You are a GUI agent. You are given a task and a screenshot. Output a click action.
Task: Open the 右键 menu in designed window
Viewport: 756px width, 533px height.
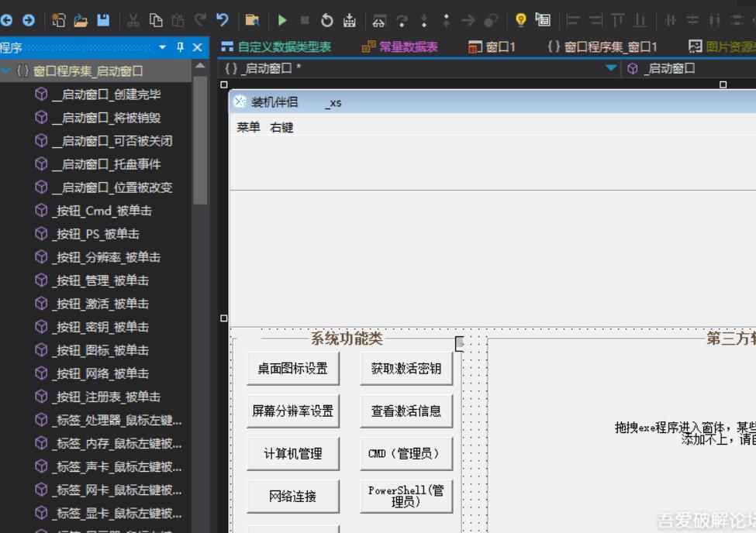(282, 127)
